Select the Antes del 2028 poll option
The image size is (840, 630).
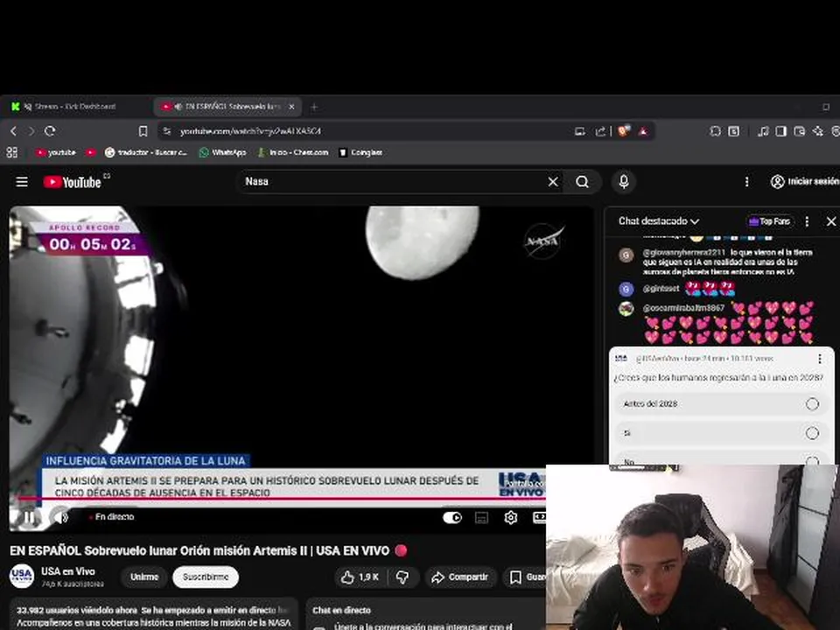[722, 404]
